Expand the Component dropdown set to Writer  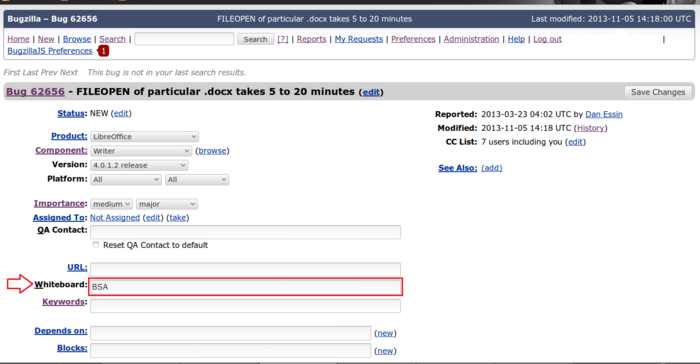click(141, 151)
